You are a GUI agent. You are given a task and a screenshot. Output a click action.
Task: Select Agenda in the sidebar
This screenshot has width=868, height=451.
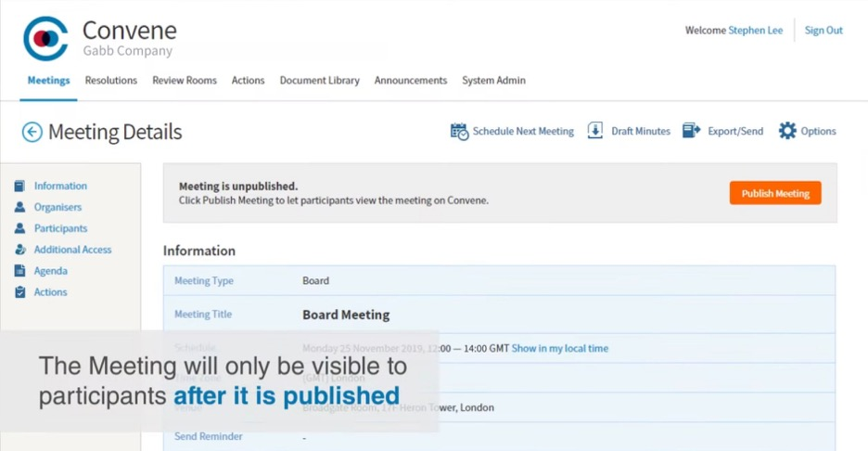click(50, 271)
